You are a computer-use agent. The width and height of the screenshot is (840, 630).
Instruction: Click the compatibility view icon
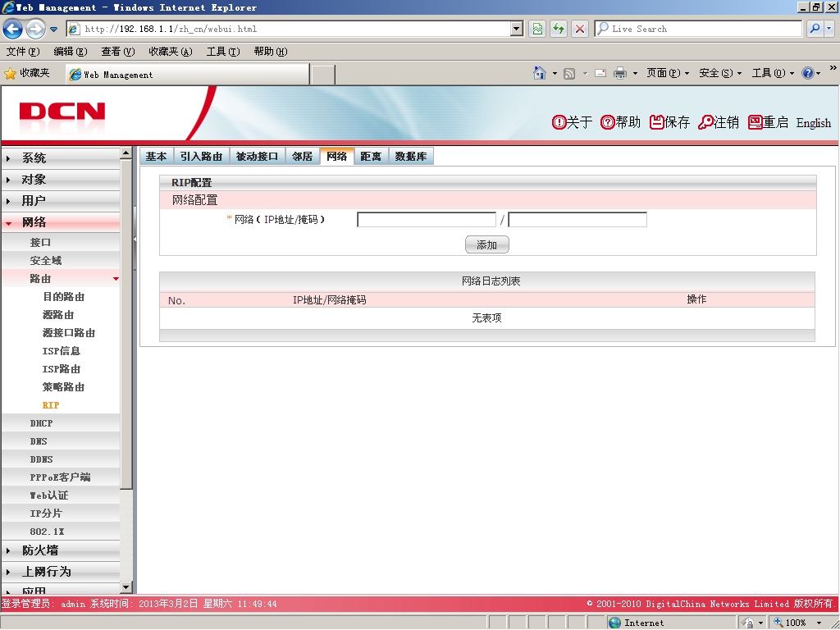pyautogui.click(x=536, y=29)
